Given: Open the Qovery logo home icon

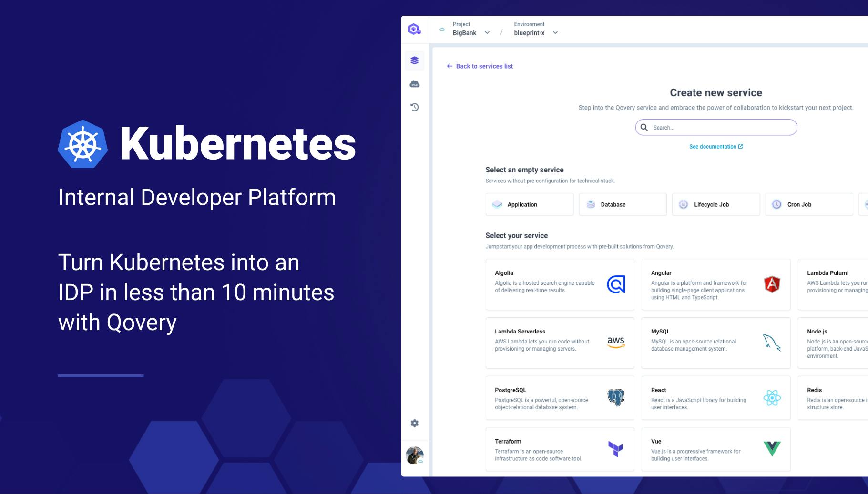Looking at the screenshot, I should click(x=414, y=29).
